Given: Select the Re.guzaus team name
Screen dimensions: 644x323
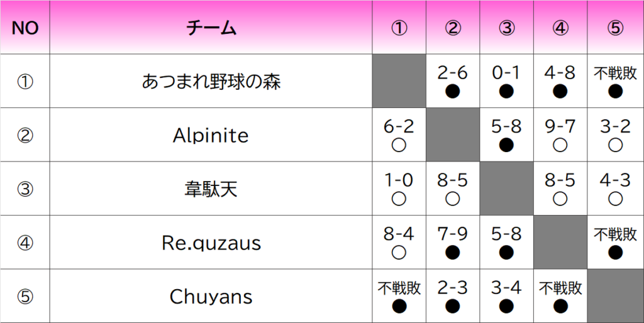Looking at the screenshot, I should [211, 243].
